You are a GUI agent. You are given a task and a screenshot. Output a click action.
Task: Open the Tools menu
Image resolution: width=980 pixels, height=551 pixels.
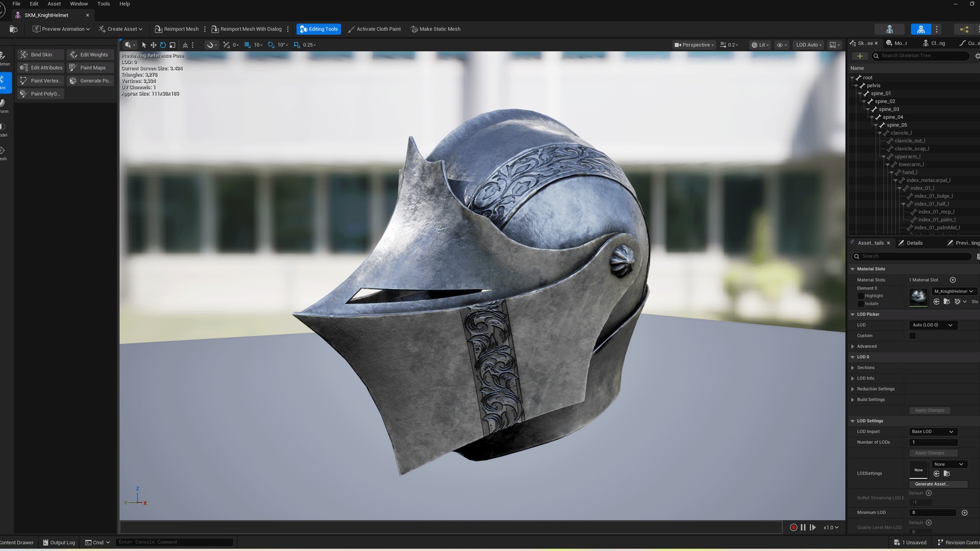coord(104,4)
